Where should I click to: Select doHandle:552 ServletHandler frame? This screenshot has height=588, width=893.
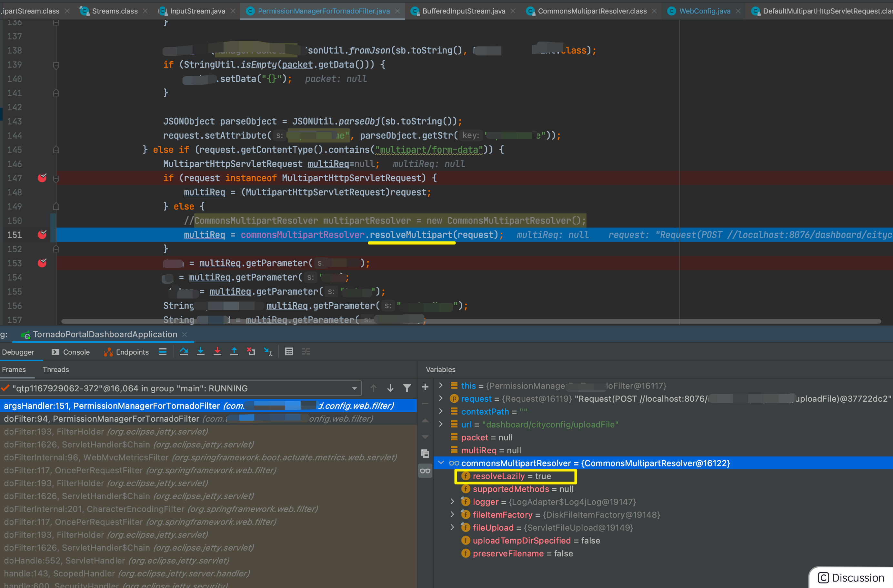208,560
